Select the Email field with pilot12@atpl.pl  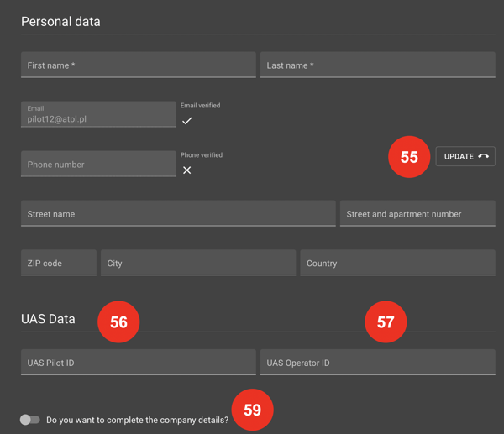click(98, 115)
